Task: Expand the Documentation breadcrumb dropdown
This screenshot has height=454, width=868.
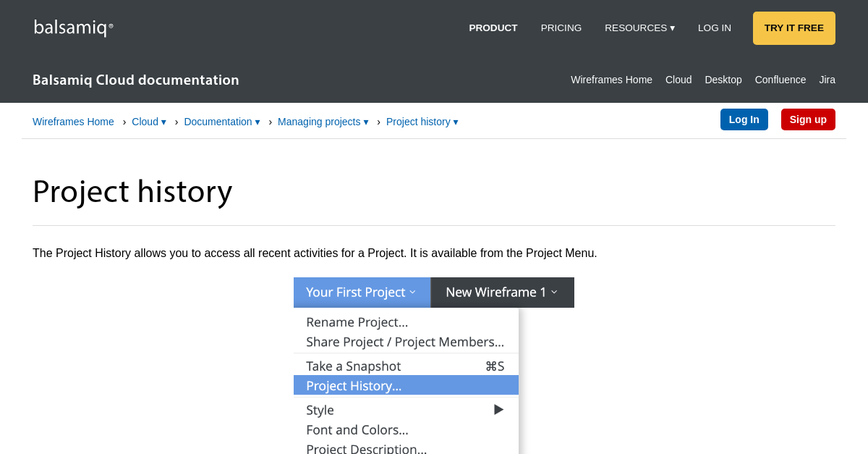Action: (x=221, y=122)
